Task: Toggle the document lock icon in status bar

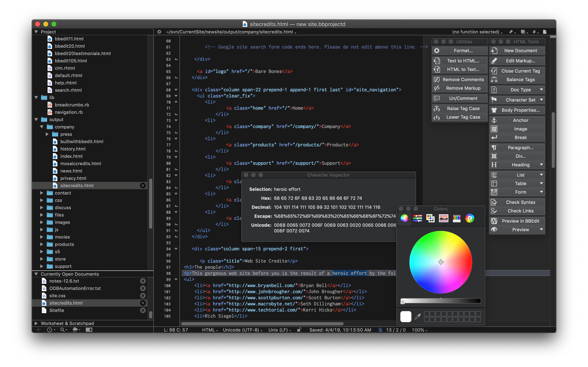Action: pos(299,330)
